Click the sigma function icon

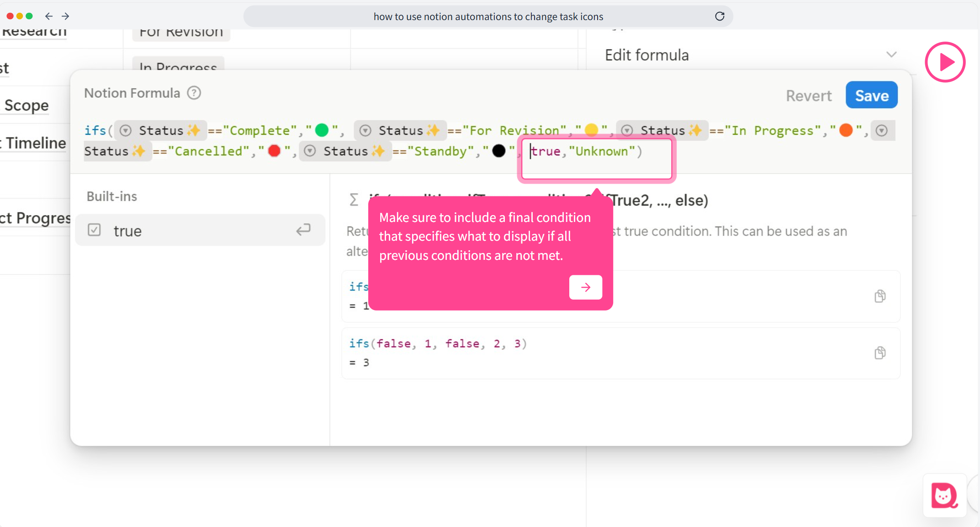point(354,200)
